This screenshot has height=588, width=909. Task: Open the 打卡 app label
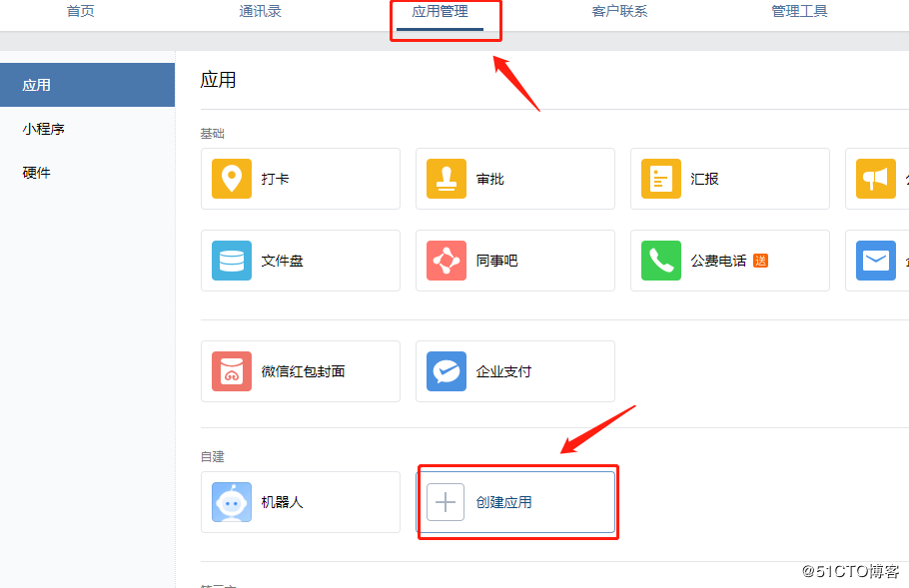(275, 179)
